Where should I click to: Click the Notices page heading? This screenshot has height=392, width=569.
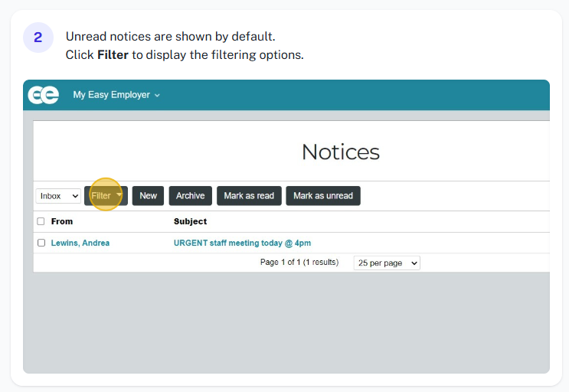(x=341, y=152)
